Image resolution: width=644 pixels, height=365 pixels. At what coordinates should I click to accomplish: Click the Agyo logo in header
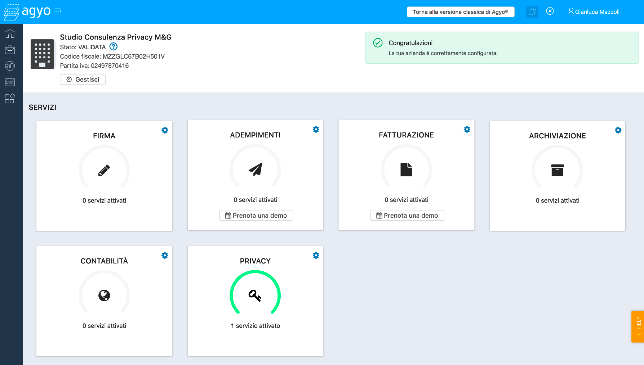27,11
